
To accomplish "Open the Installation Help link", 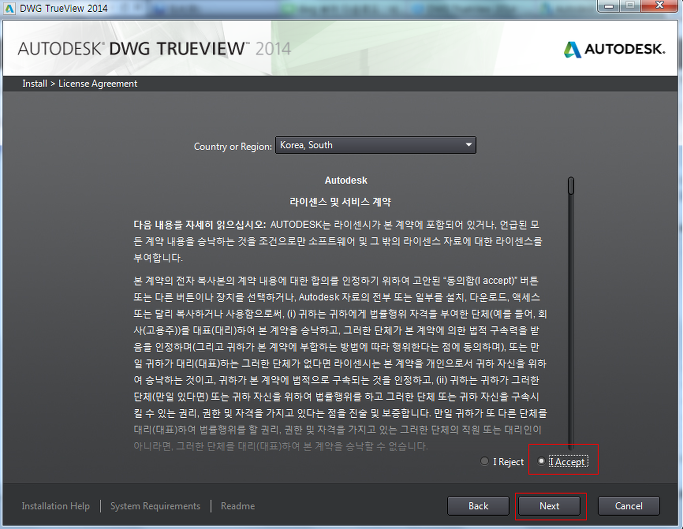I will tap(56, 506).
